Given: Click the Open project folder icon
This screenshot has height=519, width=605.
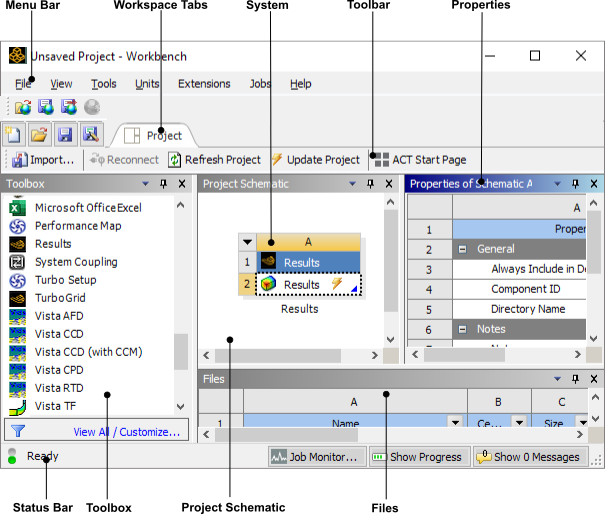Looking at the screenshot, I should 39,134.
